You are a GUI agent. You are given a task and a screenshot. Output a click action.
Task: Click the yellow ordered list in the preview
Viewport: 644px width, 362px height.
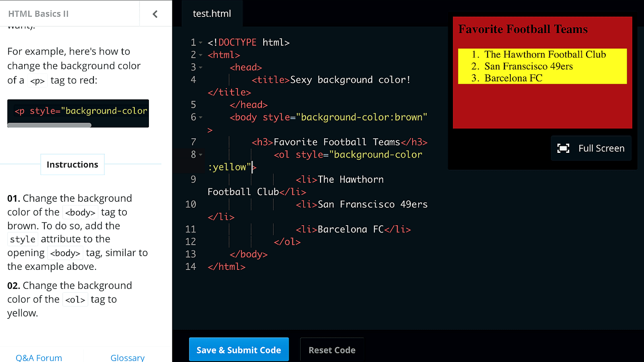click(542, 66)
